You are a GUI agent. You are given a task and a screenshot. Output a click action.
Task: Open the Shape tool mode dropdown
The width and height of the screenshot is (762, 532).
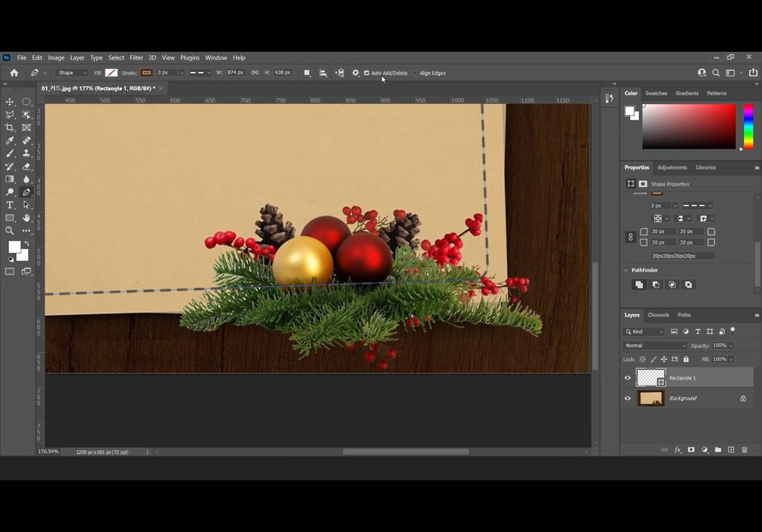tap(71, 73)
